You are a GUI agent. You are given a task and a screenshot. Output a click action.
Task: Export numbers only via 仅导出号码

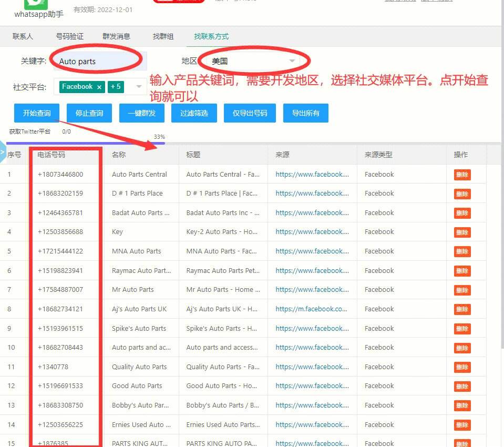(250, 113)
